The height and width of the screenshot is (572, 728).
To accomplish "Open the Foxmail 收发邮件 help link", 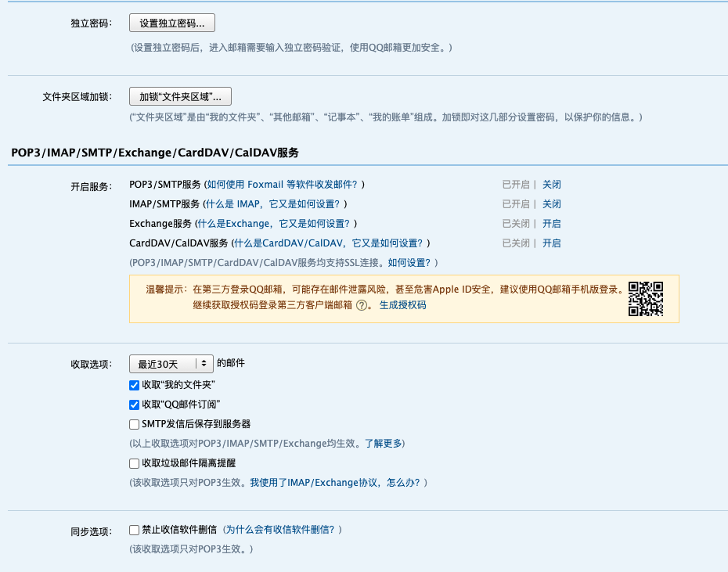I will 283,185.
